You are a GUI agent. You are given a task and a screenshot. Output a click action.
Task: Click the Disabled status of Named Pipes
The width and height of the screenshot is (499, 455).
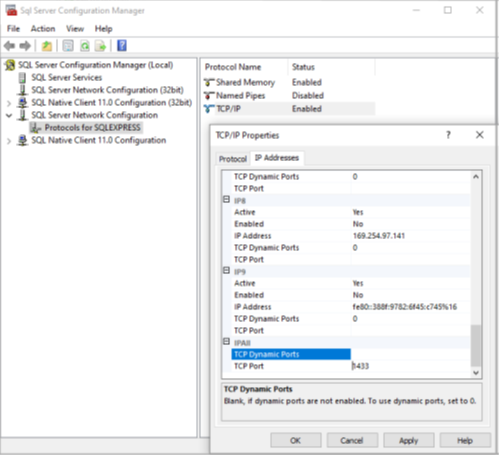(x=308, y=96)
